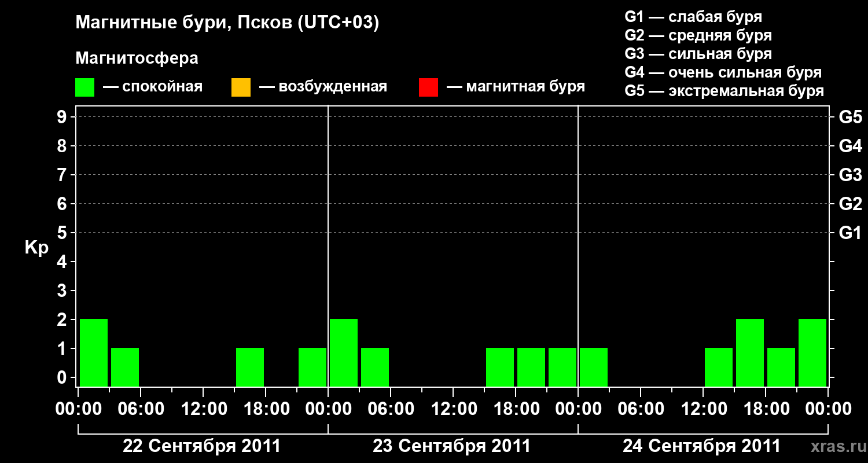
Task: Click the date label '22 Сентября 2011'
Action: [x=202, y=446]
